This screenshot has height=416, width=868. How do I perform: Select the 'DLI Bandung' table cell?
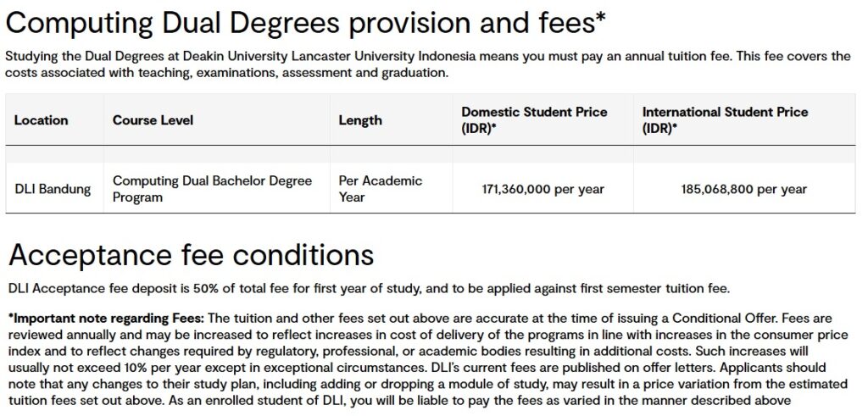tap(53, 189)
